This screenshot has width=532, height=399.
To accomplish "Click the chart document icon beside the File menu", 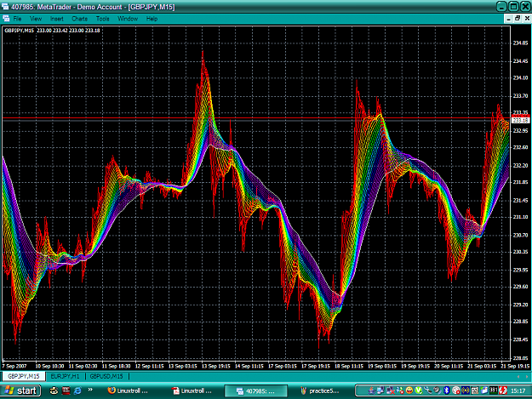I will (6, 19).
